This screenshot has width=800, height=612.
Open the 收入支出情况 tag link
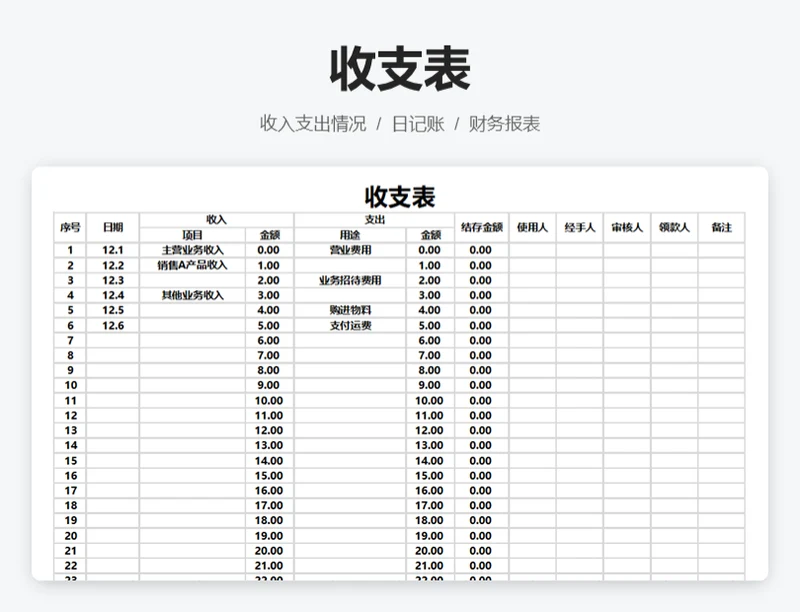(313, 124)
